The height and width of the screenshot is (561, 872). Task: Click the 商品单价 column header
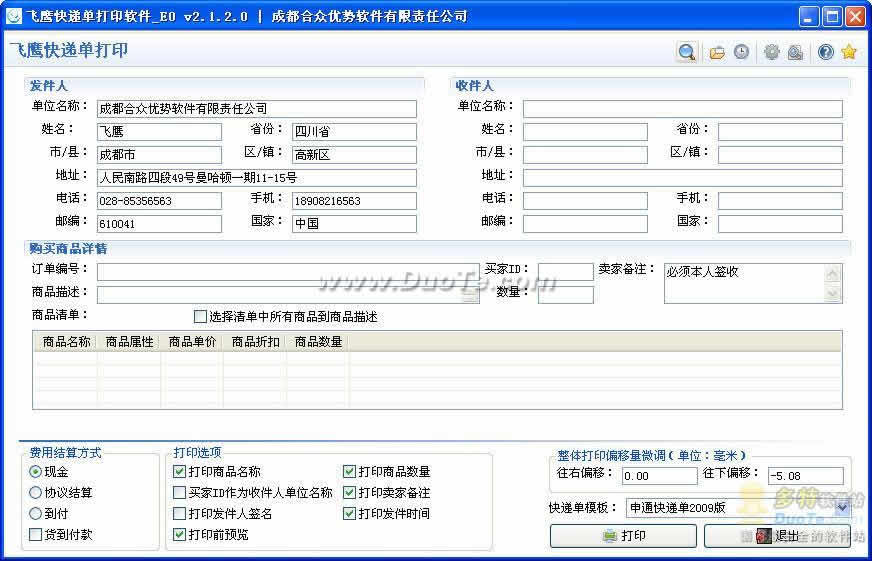tap(192, 341)
